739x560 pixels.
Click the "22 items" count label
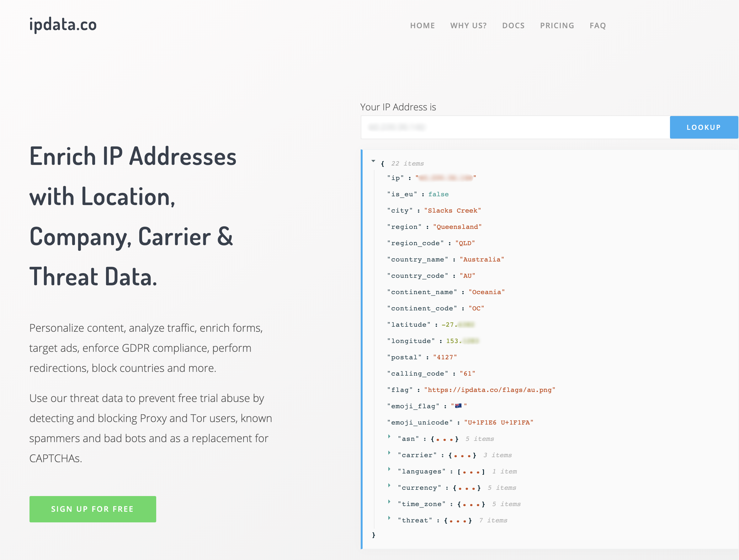[x=407, y=164]
